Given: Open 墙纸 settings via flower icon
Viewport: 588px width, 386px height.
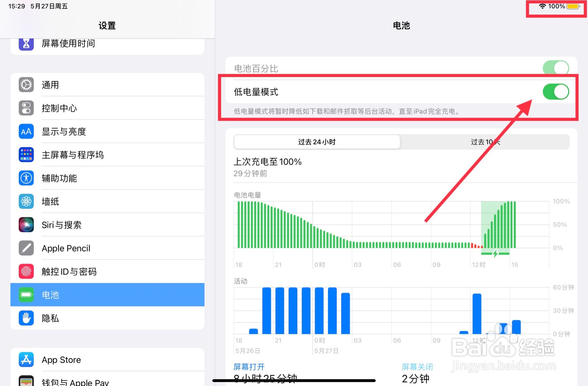Looking at the screenshot, I should [x=26, y=201].
